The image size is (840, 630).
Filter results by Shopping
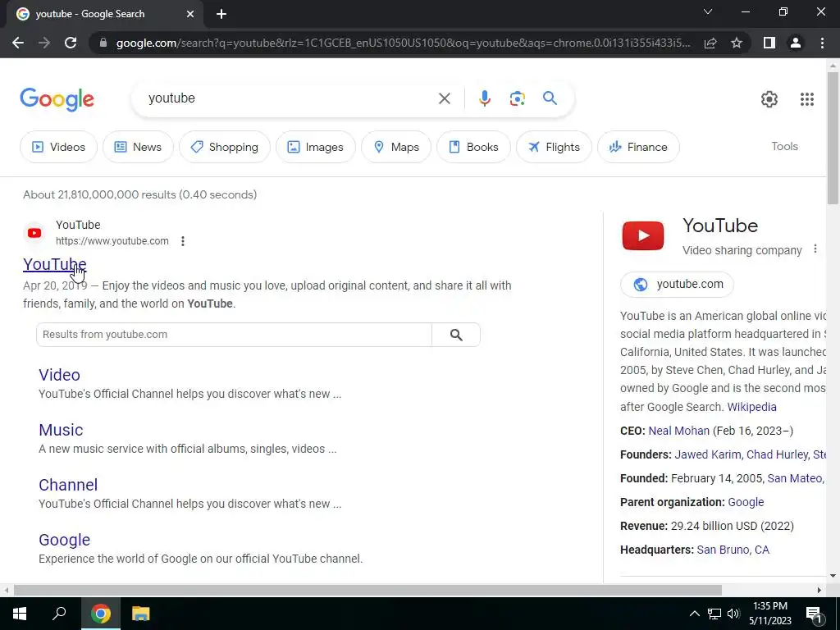[x=225, y=147]
